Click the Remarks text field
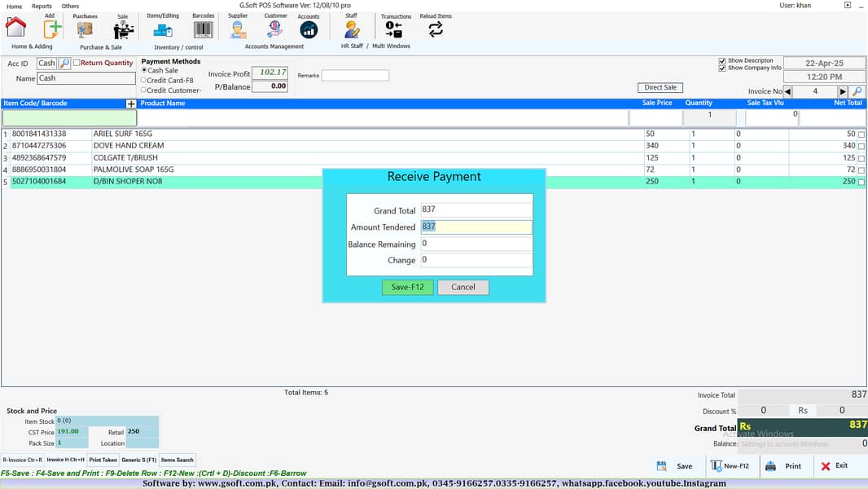Viewport: 868px width, 489px height. click(355, 75)
